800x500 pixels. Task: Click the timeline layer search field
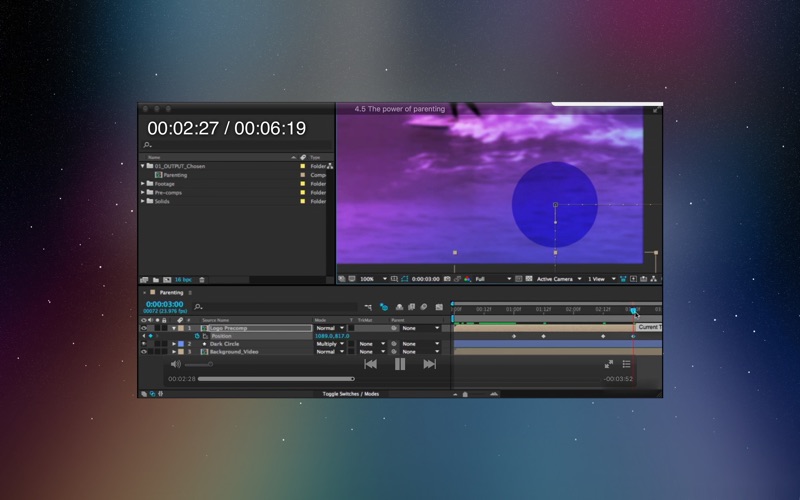click(276, 307)
